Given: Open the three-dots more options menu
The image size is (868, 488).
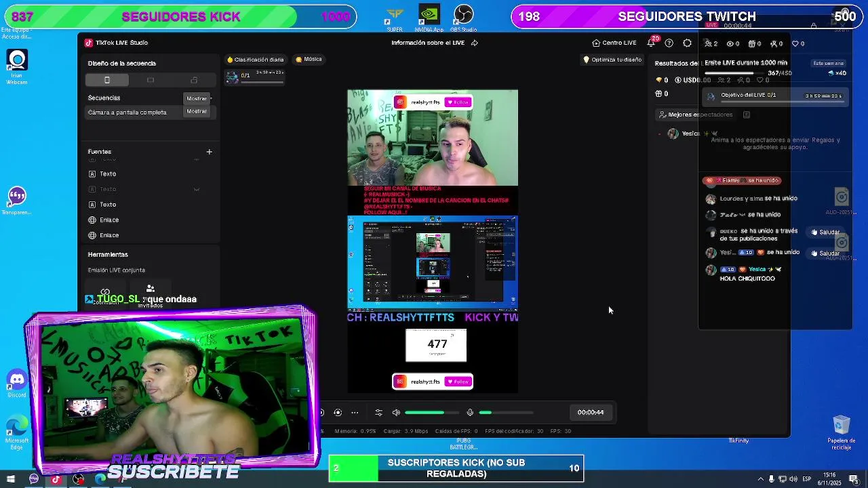Looking at the screenshot, I should 355,412.
